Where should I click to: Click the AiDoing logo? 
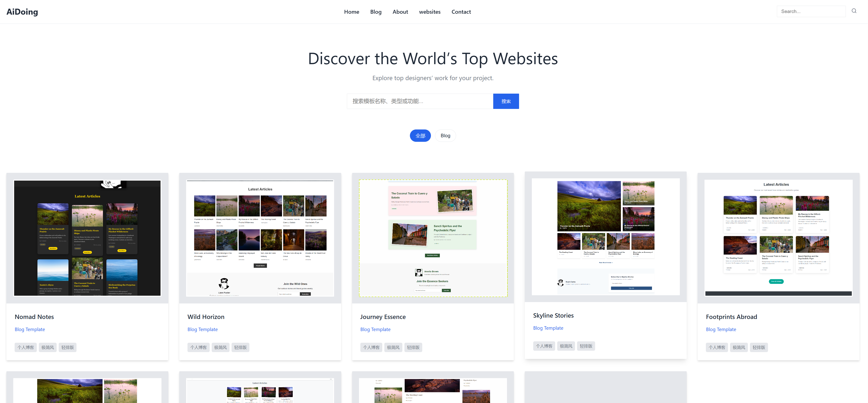click(22, 12)
